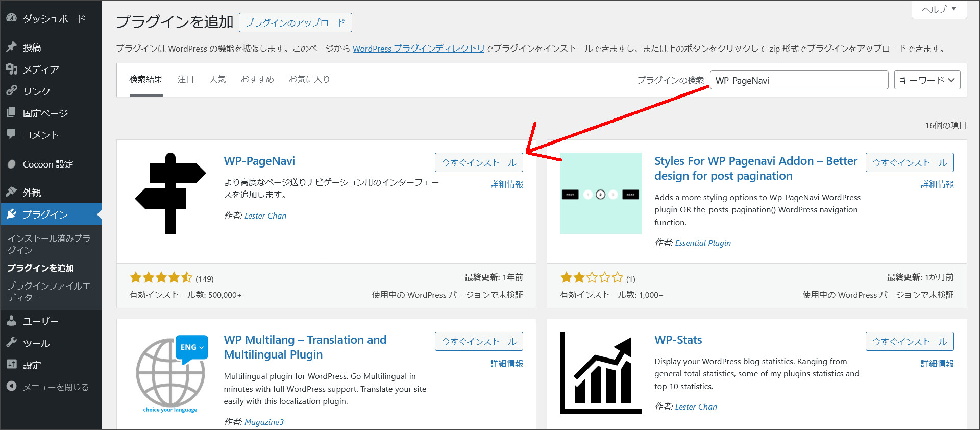The width and height of the screenshot is (980, 430).
Task: Click the Links chain icon
Action: (x=12, y=91)
